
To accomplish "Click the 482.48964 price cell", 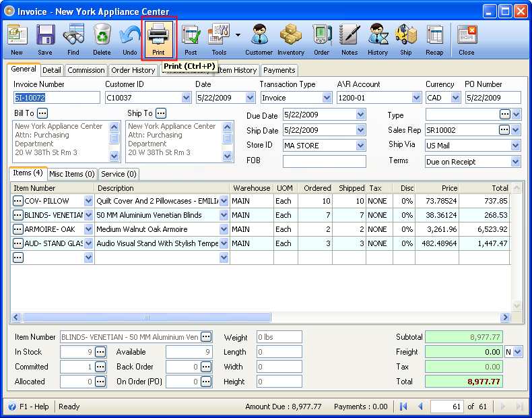I will [x=437, y=243].
